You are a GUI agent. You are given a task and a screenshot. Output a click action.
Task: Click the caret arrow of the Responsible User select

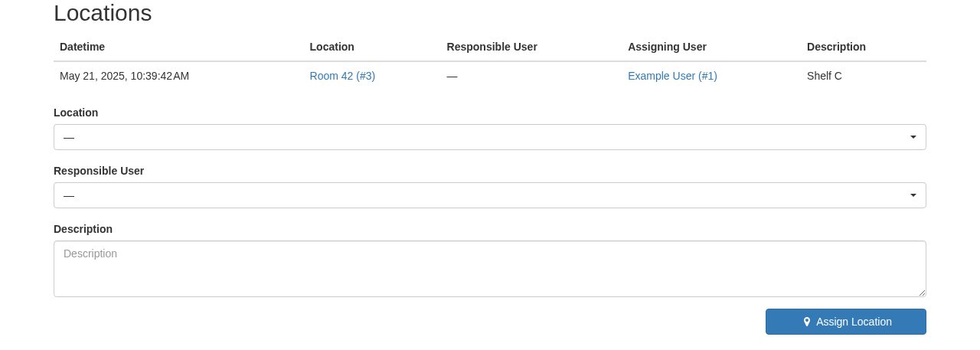[x=913, y=195]
